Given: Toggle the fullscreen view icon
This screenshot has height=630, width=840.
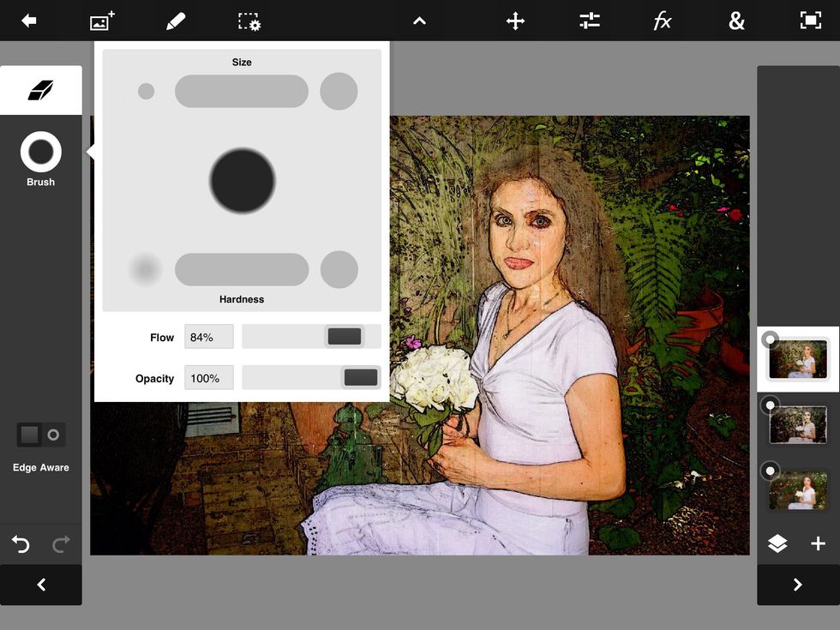Looking at the screenshot, I should 810,21.
